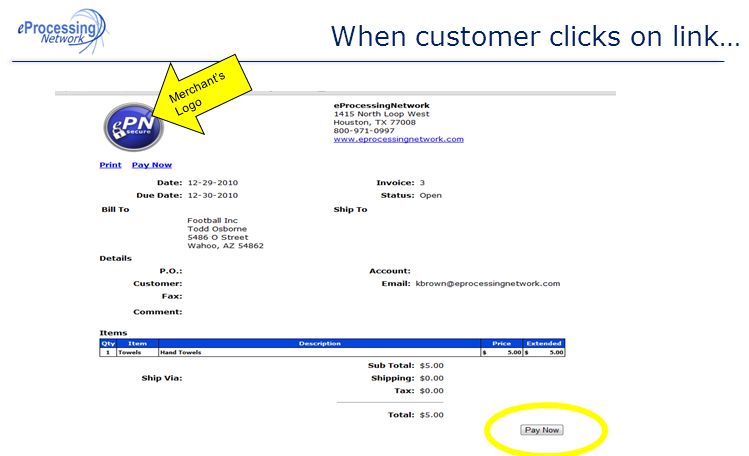Click the Items section heading

point(113,333)
